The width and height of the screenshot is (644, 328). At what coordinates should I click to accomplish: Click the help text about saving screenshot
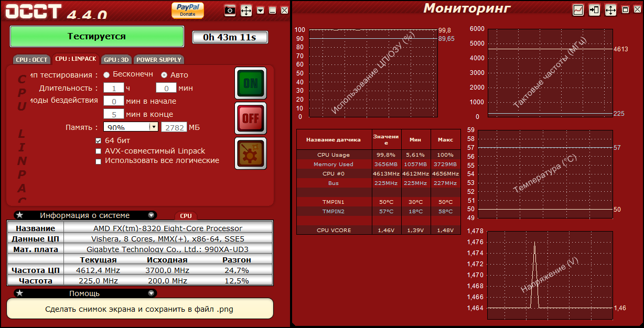[x=139, y=309]
